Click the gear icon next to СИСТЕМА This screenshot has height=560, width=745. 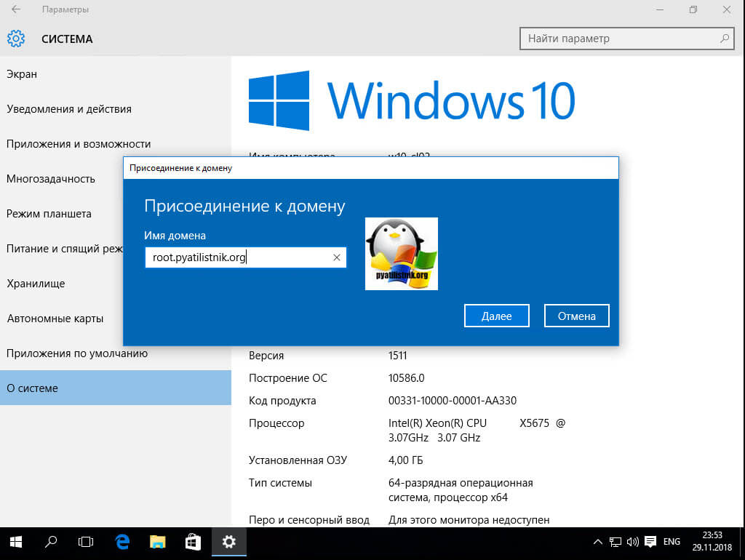(x=16, y=39)
